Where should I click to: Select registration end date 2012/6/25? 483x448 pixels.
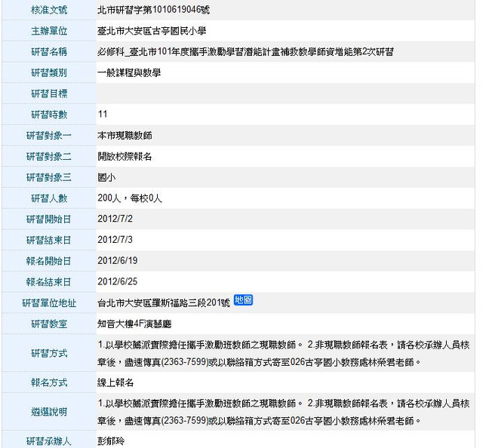tap(118, 282)
